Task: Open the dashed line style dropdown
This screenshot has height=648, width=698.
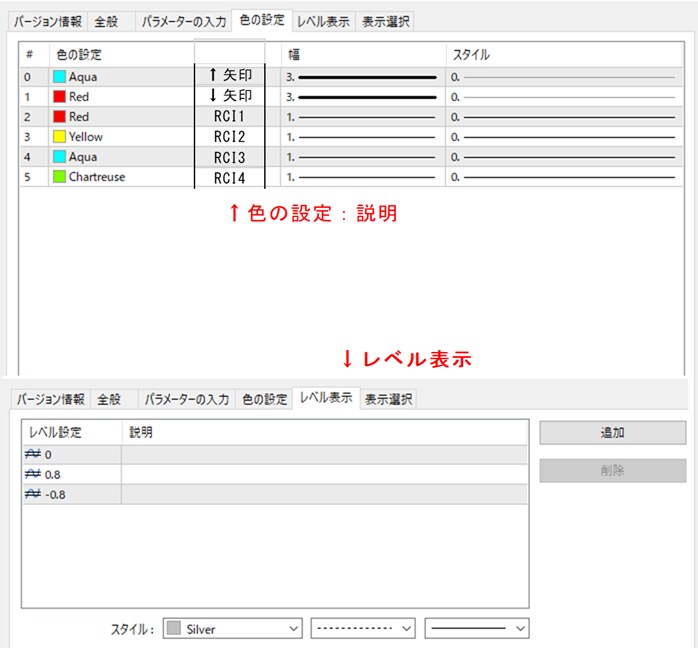Action: [x=363, y=628]
